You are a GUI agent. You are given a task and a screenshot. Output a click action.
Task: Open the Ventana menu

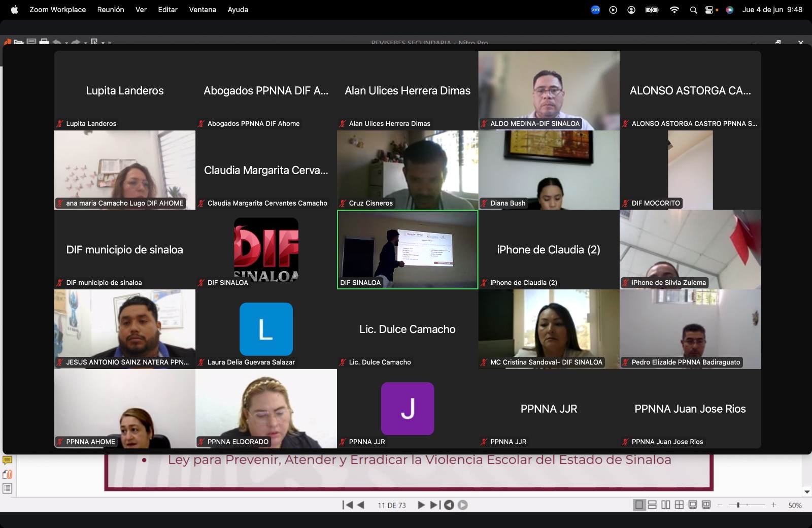(x=202, y=10)
